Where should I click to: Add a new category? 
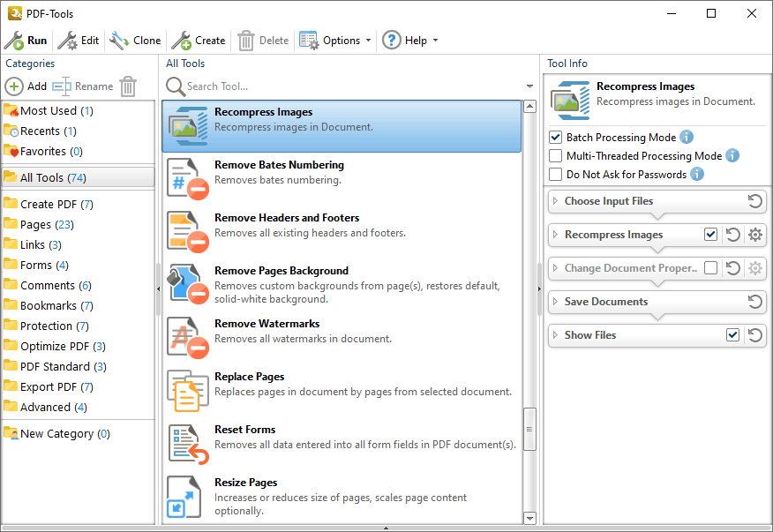coord(26,86)
